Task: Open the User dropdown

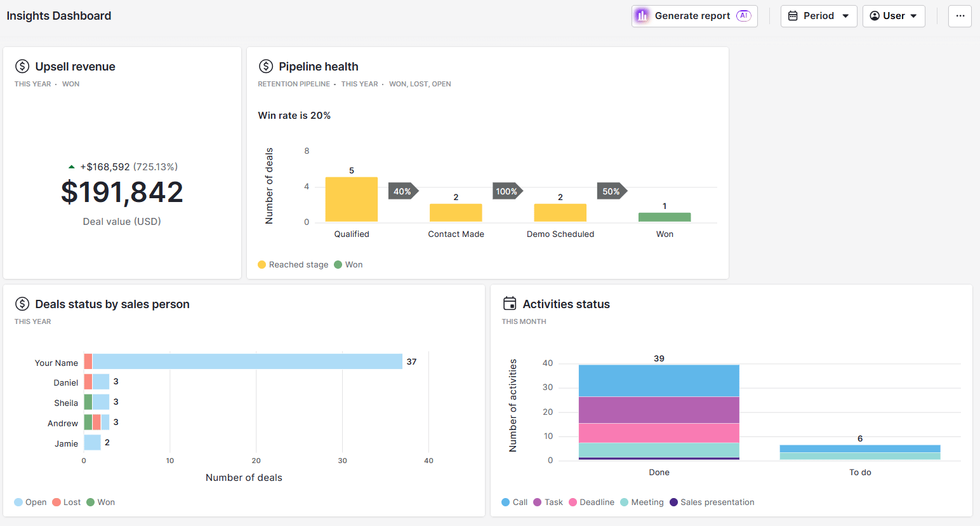Action: tap(894, 16)
